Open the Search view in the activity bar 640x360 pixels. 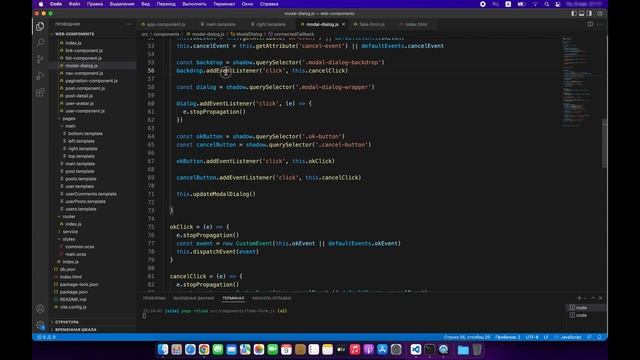point(40,42)
